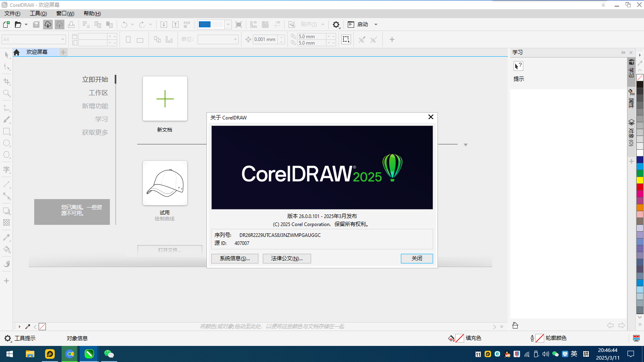
Task: Click the cap trial drawing thumbnail
Action: tap(165, 183)
